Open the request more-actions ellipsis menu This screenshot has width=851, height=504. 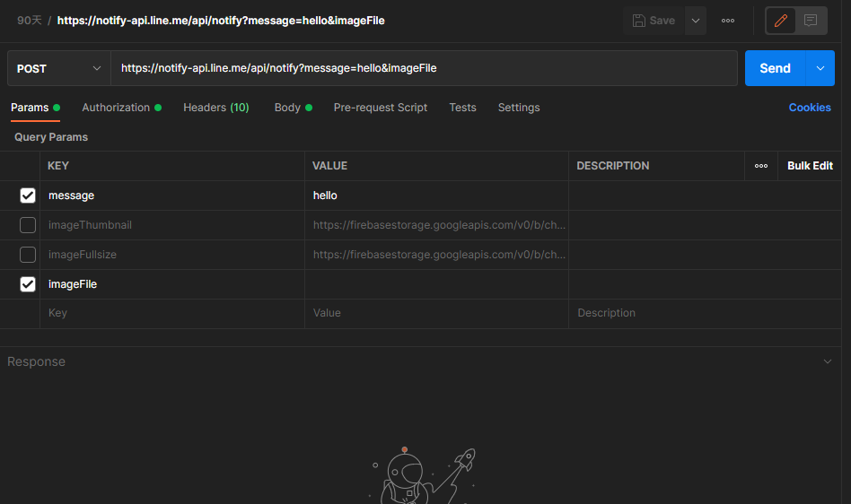point(728,21)
